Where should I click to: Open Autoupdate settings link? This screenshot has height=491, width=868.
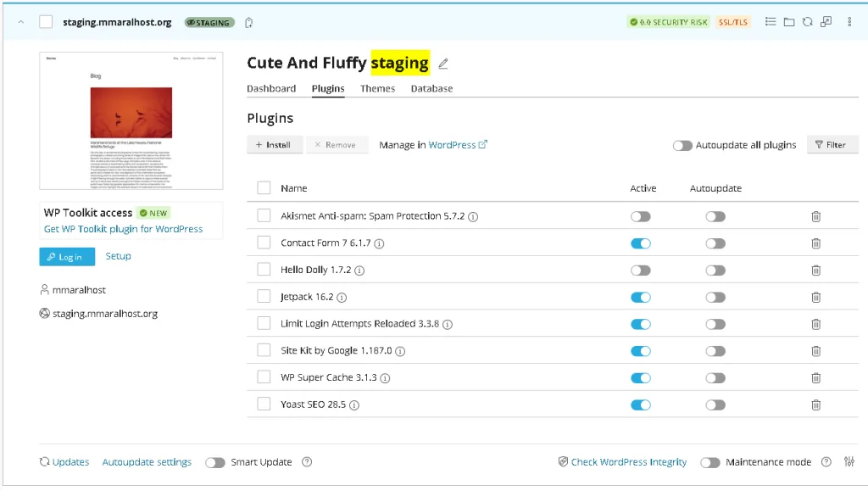[147, 461]
